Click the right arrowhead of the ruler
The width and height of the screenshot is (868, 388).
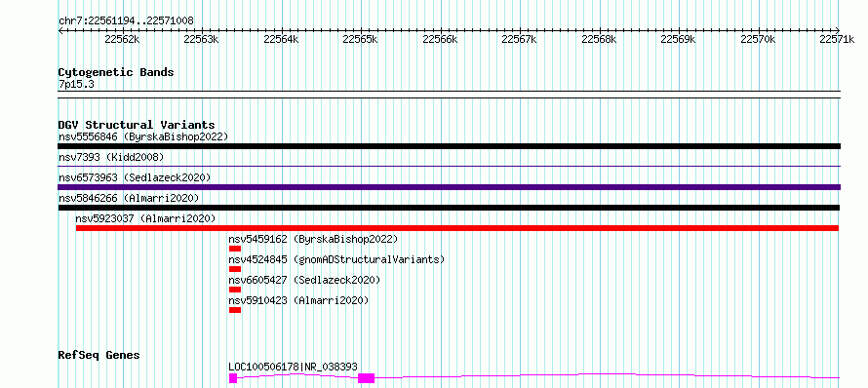coord(838,30)
